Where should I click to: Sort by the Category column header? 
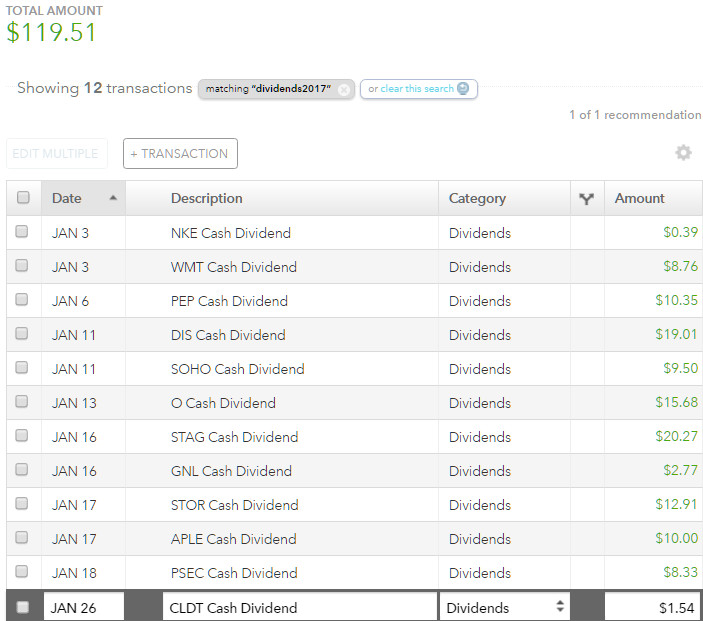point(477,198)
